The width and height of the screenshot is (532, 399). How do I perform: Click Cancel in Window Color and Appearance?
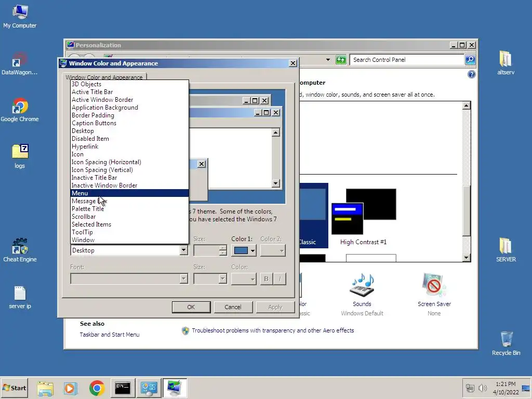point(233,307)
